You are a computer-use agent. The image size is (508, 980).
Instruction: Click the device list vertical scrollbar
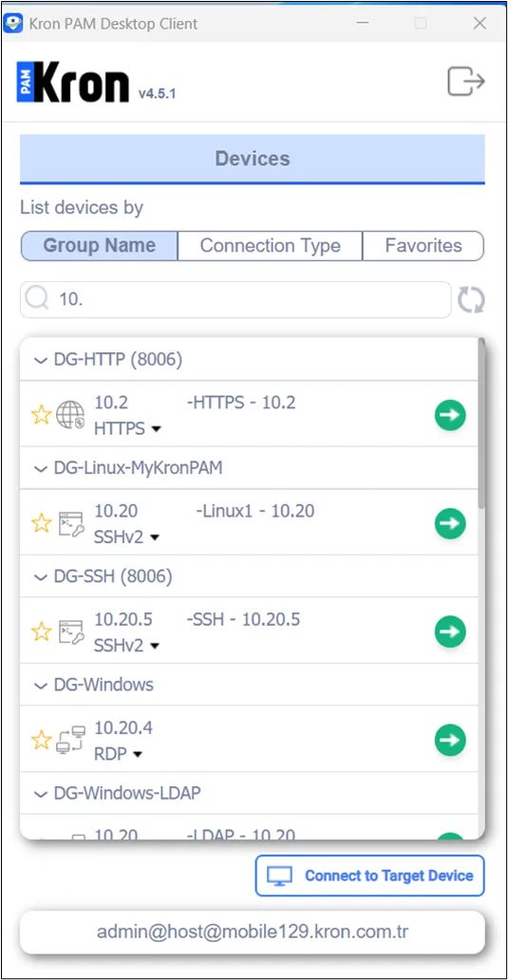tap(481, 424)
